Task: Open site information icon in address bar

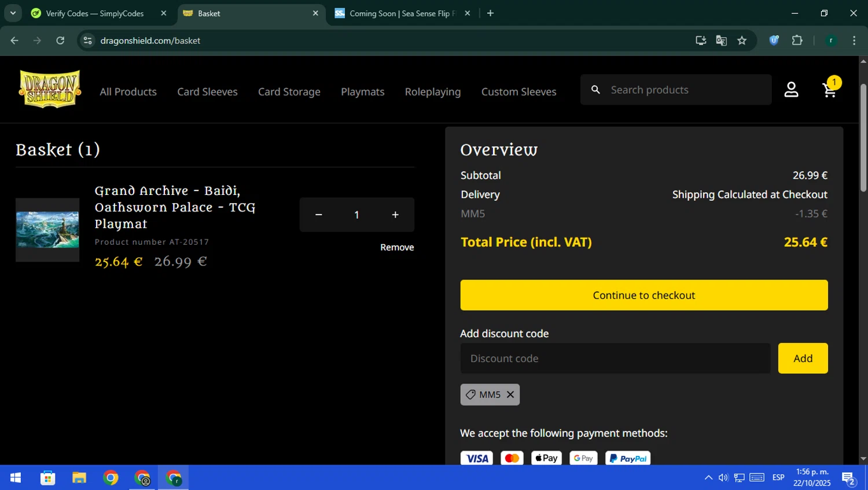Action: tap(87, 40)
